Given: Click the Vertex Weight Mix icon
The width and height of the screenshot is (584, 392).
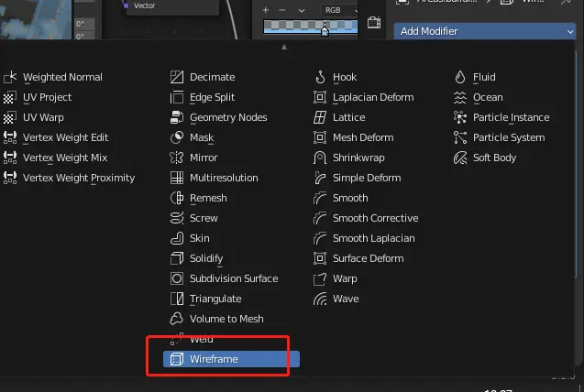Looking at the screenshot, I should tap(10, 158).
